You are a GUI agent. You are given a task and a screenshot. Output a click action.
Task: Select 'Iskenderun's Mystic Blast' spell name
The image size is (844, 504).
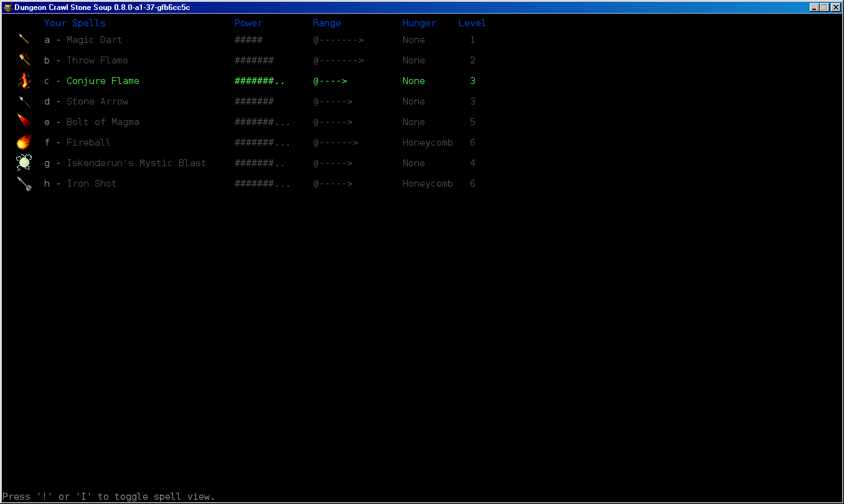click(x=136, y=163)
